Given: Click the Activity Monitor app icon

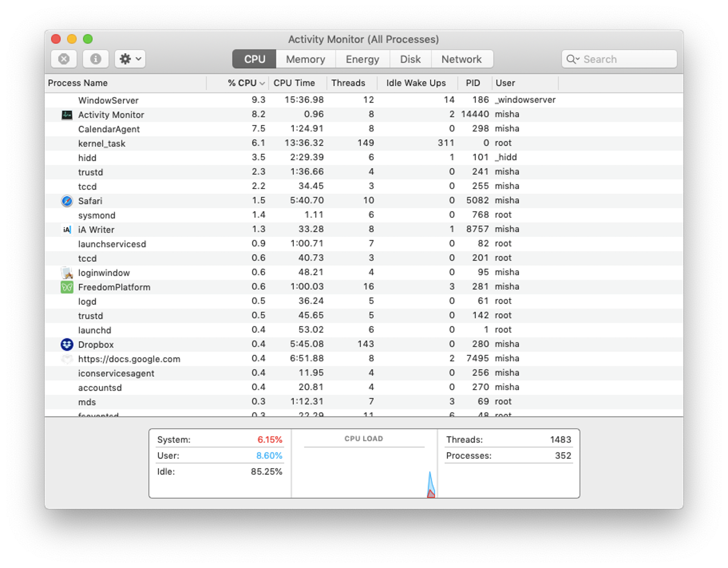Looking at the screenshot, I should click(67, 115).
